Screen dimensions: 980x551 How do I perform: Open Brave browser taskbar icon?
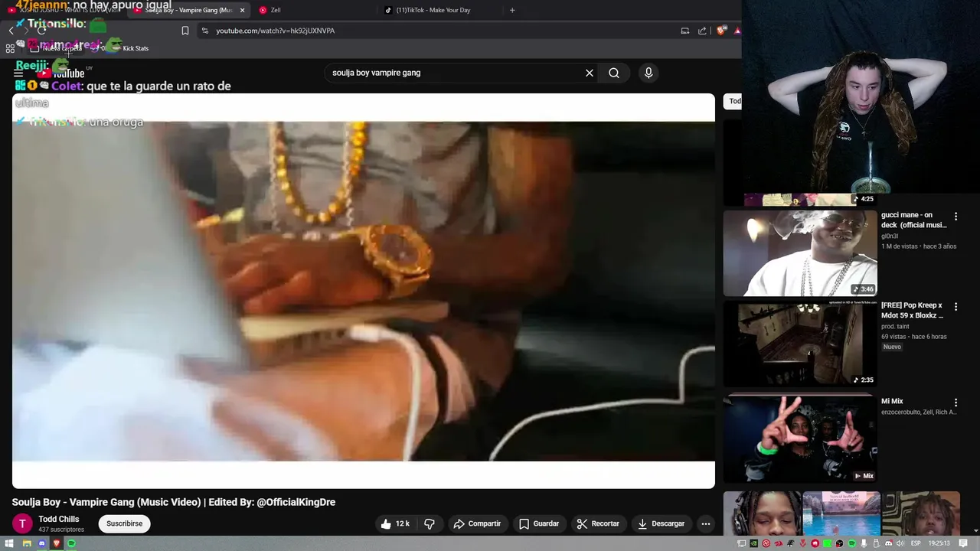pos(57,543)
